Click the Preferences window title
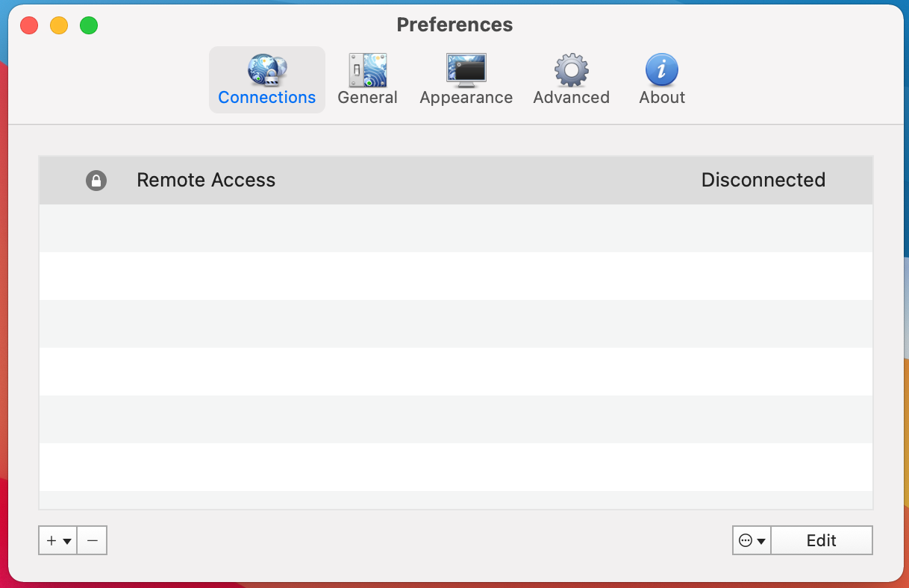This screenshot has width=909, height=588. [454, 25]
